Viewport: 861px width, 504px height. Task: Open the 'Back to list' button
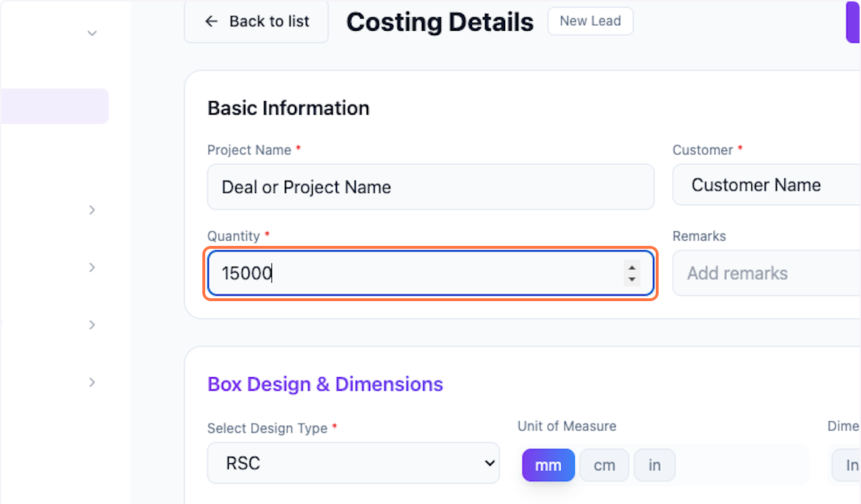(x=256, y=22)
